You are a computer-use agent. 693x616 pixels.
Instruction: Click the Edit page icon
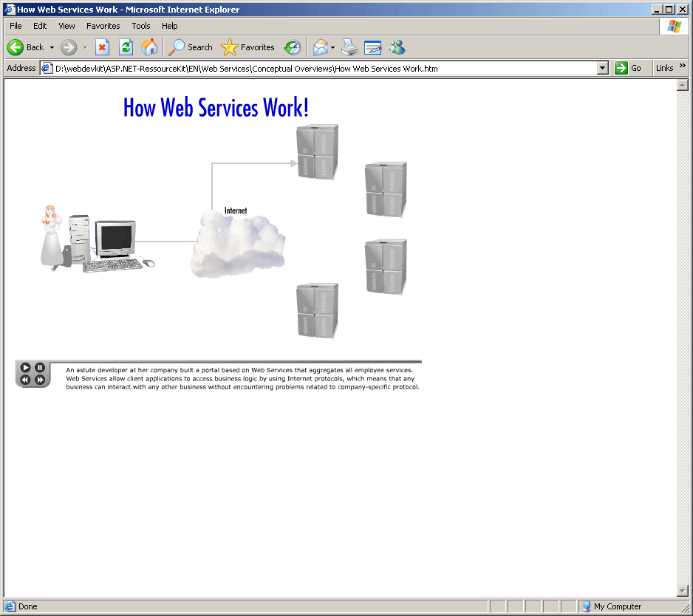372,47
